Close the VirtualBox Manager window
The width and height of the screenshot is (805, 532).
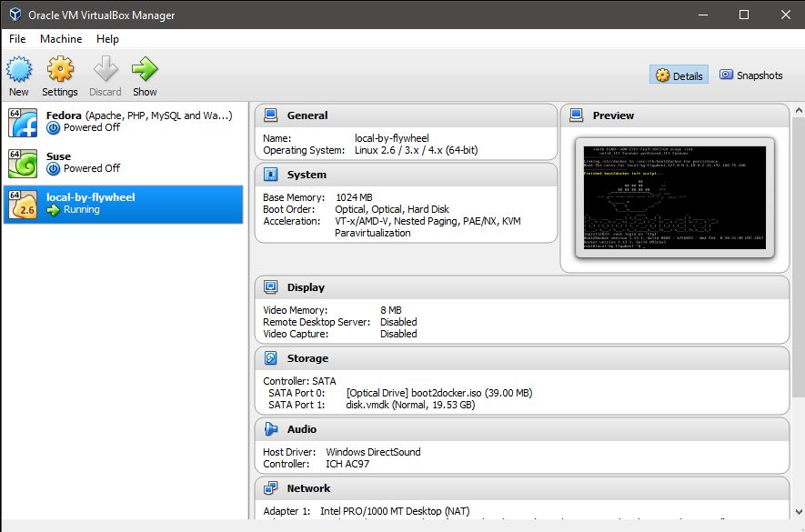pyautogui.click(x=786, y=15)
